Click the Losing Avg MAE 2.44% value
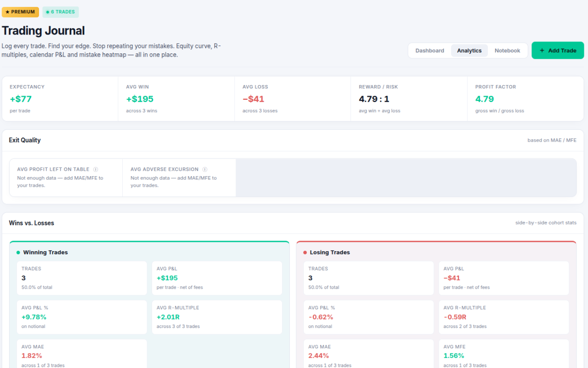Image resolution: width=588 pixels, height=368 pixels. tap(318, 356)
